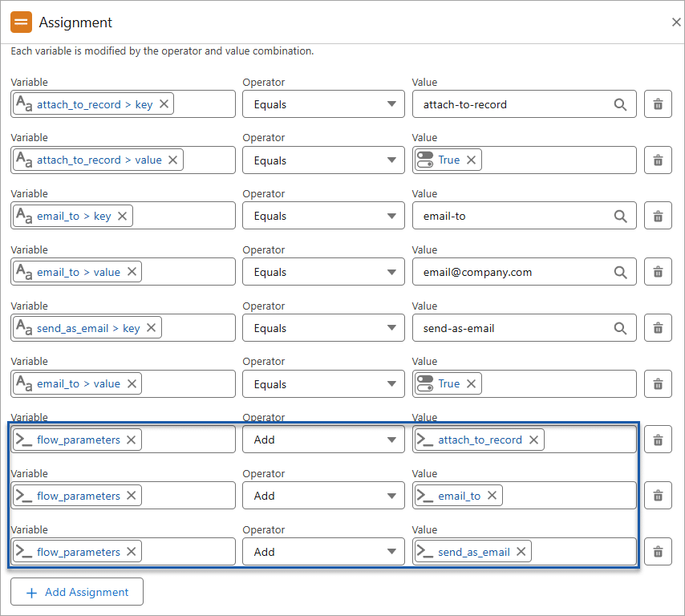Click the search icon beside send-as-email value
The image size is (685, 616).
tap(617, 327)
